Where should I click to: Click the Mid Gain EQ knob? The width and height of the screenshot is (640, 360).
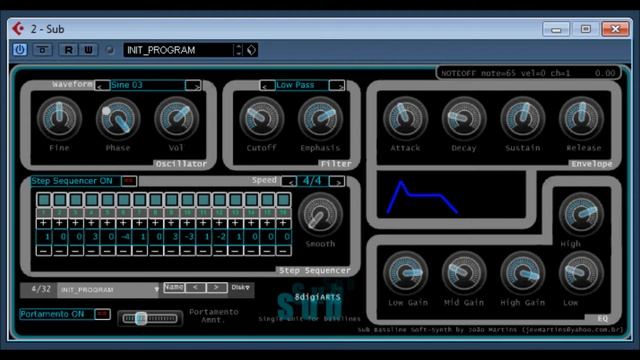(464, 273)
